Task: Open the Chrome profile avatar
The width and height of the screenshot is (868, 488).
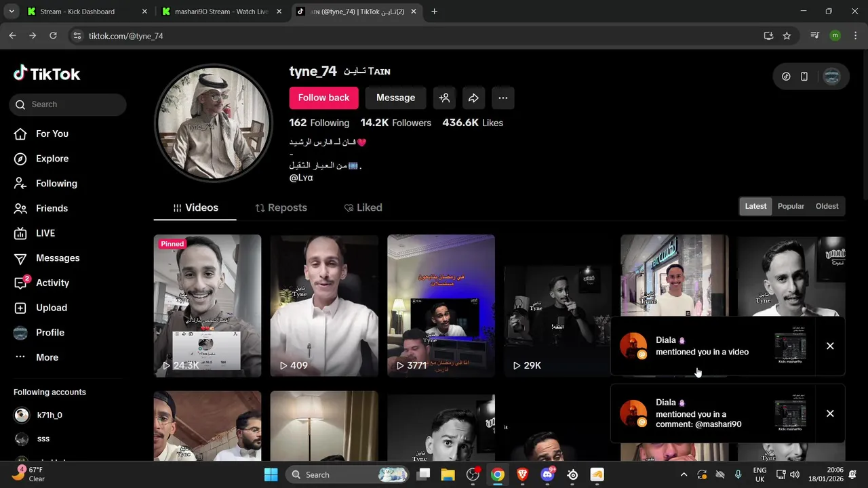Action: click(x=835, y=36)
